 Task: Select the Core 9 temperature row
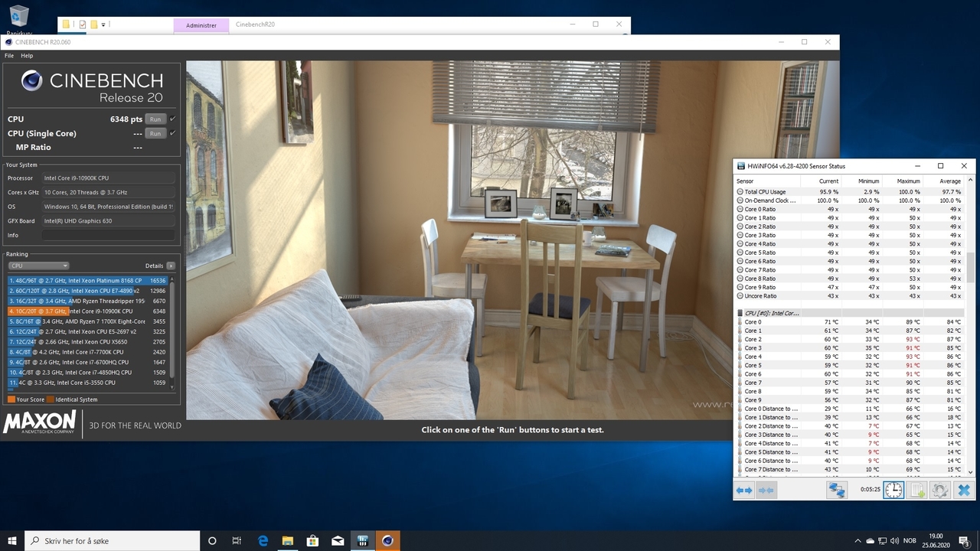click(x=850, y=399)
